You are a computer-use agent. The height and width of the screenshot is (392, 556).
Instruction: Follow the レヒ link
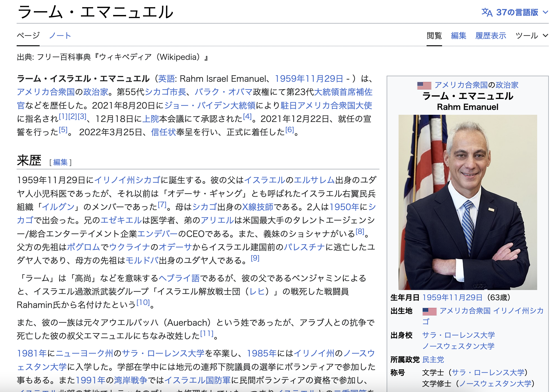tap(257, 291)
